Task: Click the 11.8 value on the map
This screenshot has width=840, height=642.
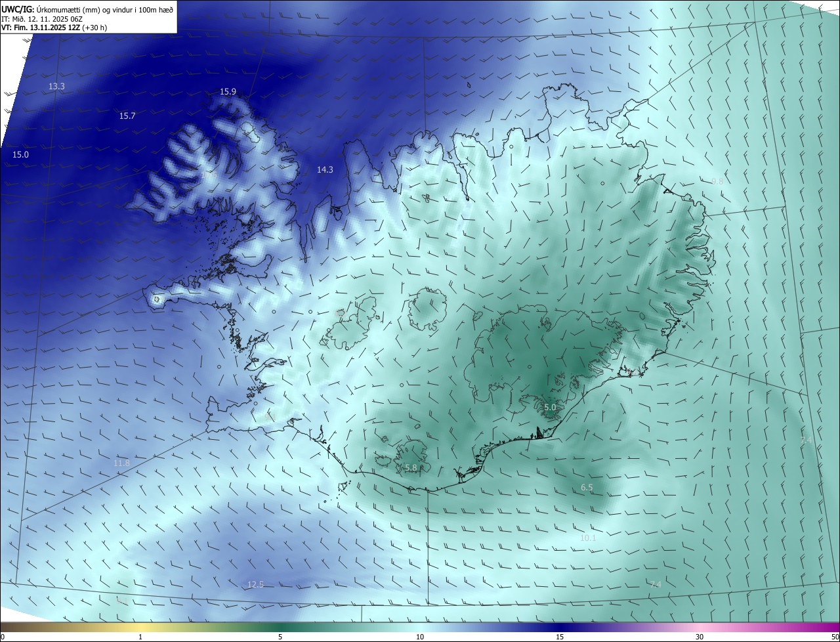Action: coord(121,463)
